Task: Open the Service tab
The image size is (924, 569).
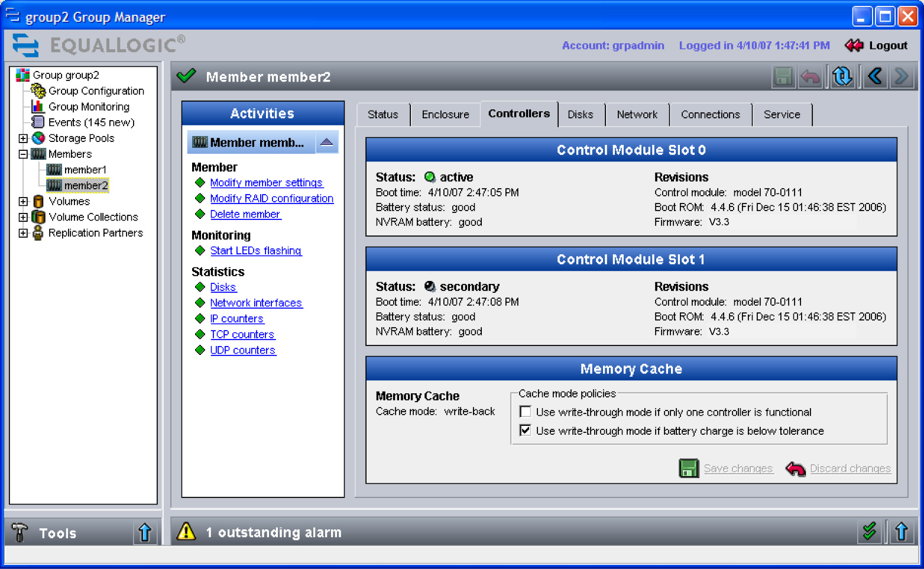Action: pyautogui.click(x=782, y=115)
